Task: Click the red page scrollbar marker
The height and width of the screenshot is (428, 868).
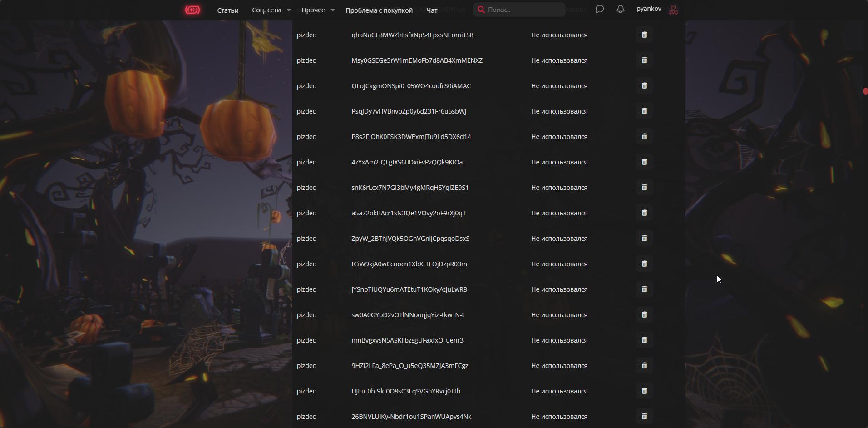Action: pos(865,91)
